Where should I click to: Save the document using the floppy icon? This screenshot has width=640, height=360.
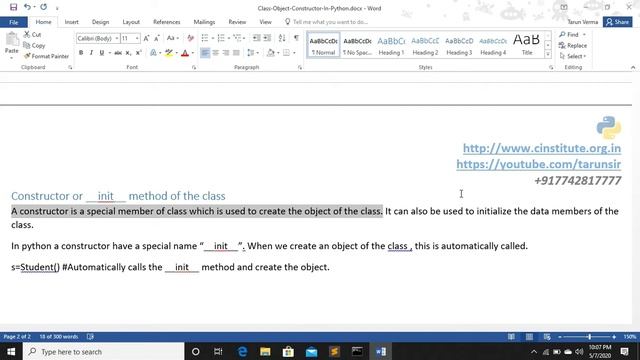point(13,7)
